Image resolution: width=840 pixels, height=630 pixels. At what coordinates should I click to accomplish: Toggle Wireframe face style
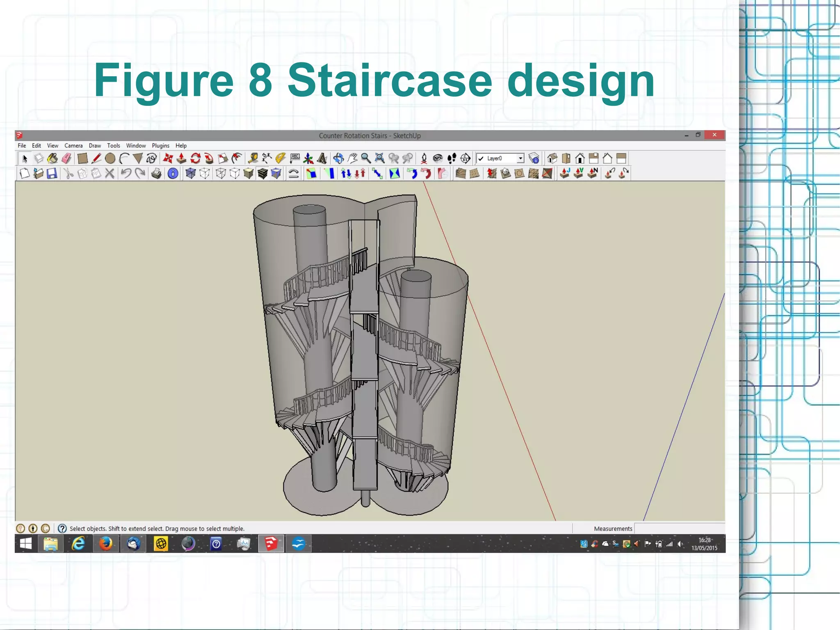point(221,174)
